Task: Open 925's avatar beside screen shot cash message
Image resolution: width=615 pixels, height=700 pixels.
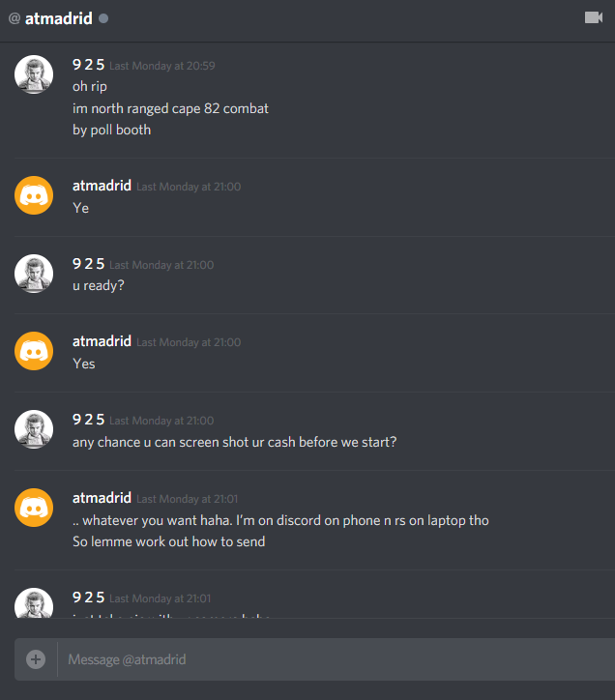Action: point(34,429)
